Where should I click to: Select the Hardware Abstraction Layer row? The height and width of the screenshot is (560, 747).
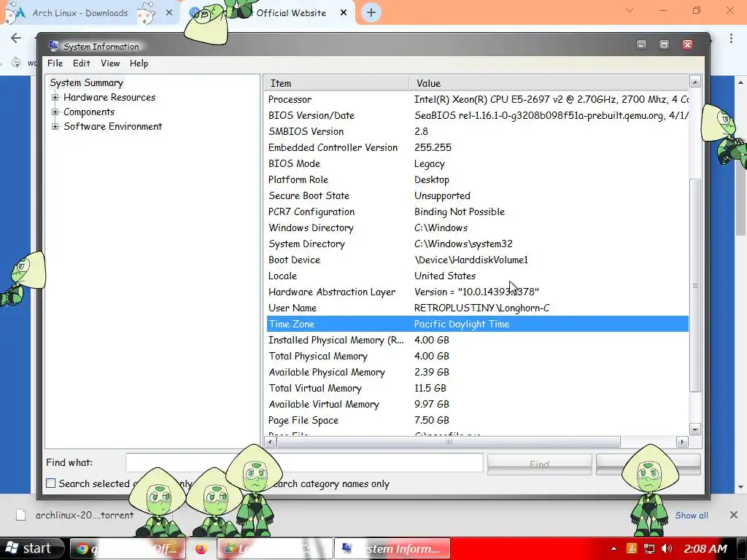point(476,292)
